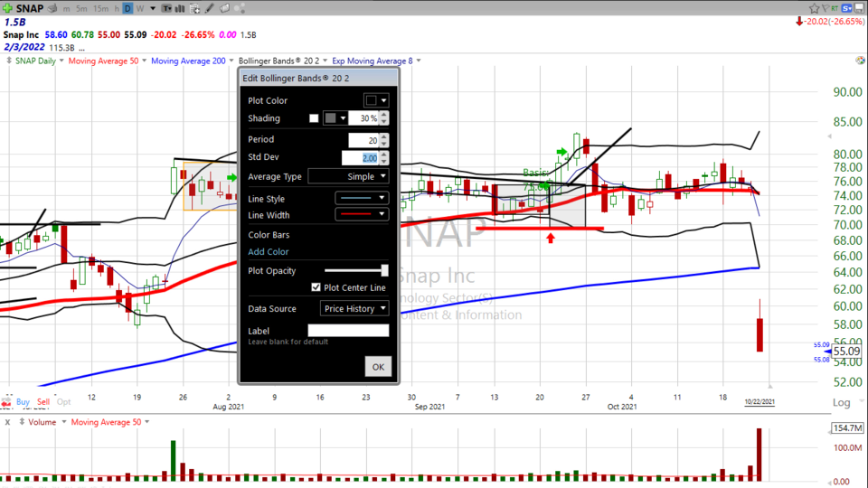868x488 pixels.
Task: Select the 5m timeframe
Action: pyautogui.click(x=81, y=8)
